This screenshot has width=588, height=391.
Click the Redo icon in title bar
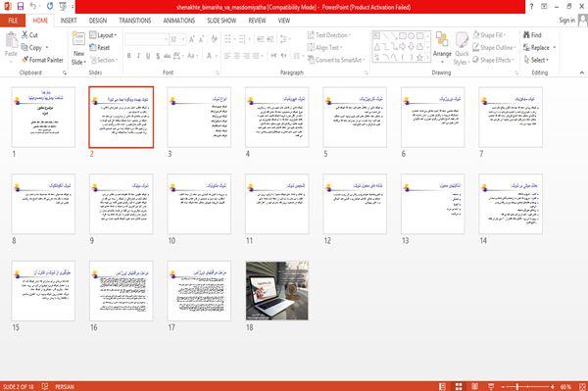50,7
